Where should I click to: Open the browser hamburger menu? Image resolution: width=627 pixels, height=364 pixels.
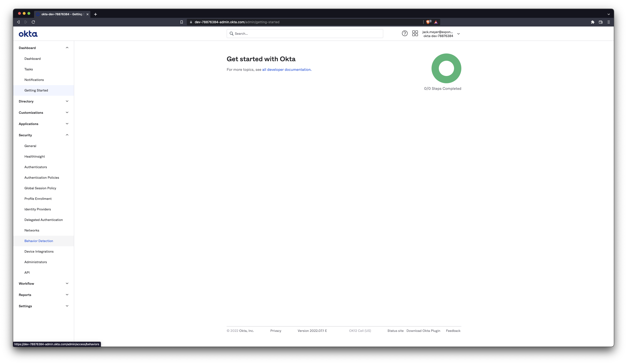(x=609, y=22)
